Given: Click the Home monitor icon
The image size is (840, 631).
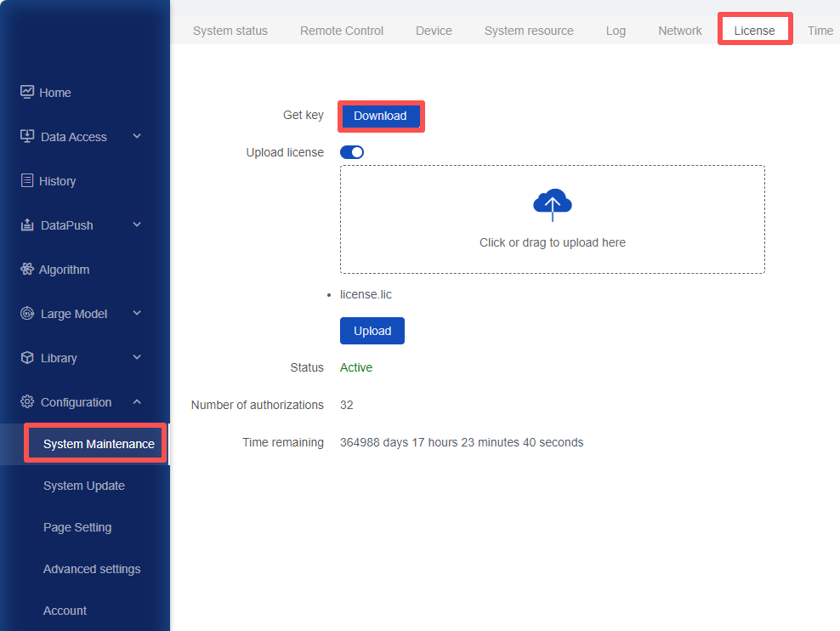Looking at the screenshot, I should [x=27, y=92].
